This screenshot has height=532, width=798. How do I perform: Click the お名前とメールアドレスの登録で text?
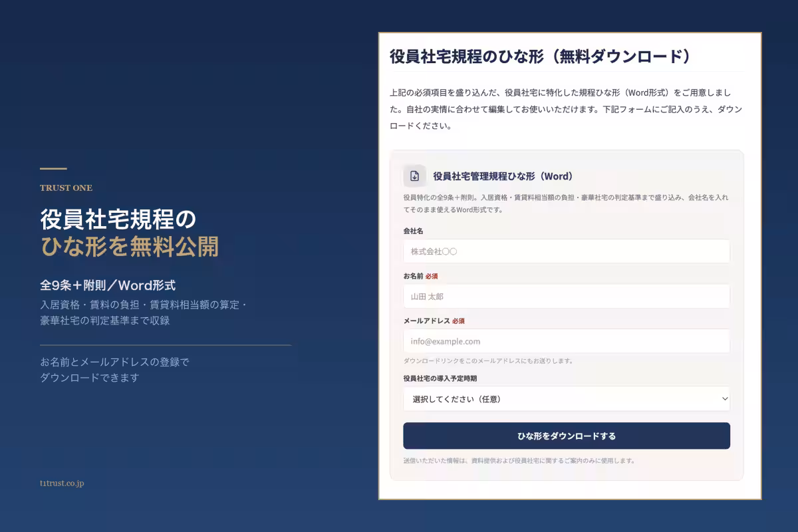pos(114,362)
